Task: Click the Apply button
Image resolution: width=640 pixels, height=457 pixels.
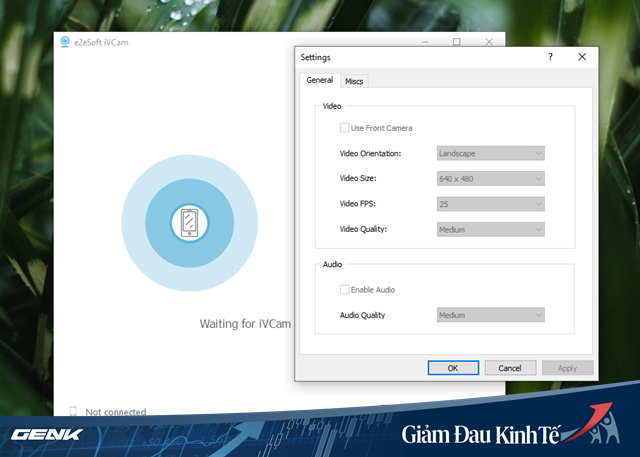Action: (567, 368)
